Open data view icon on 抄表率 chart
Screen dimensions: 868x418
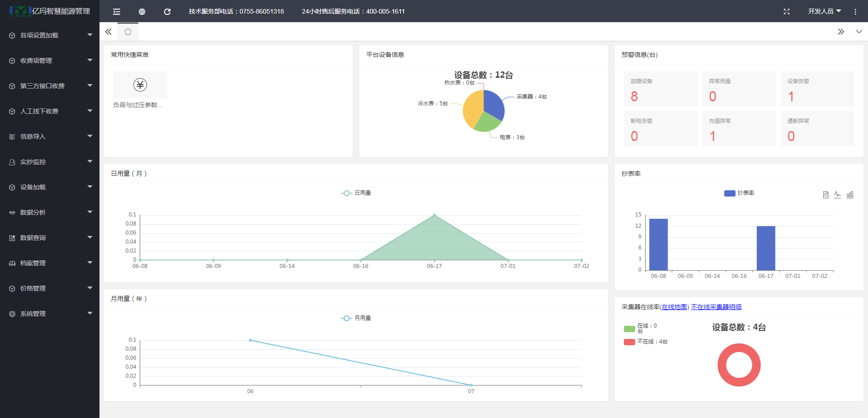(826, 195)
